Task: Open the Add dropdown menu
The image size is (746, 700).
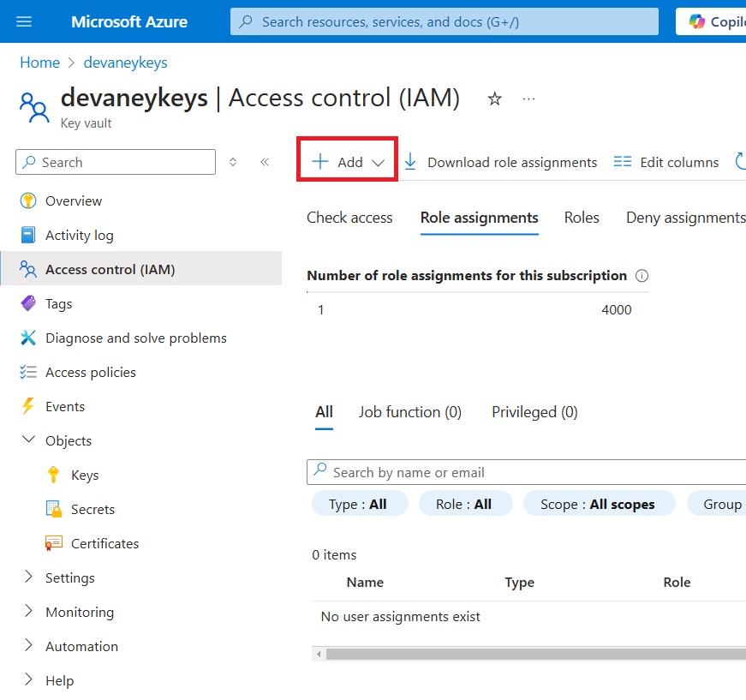Action: (x=348, y=162)
